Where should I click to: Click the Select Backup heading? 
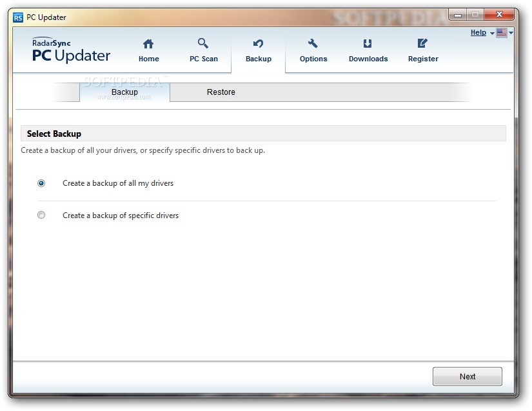tap(54, 134)
